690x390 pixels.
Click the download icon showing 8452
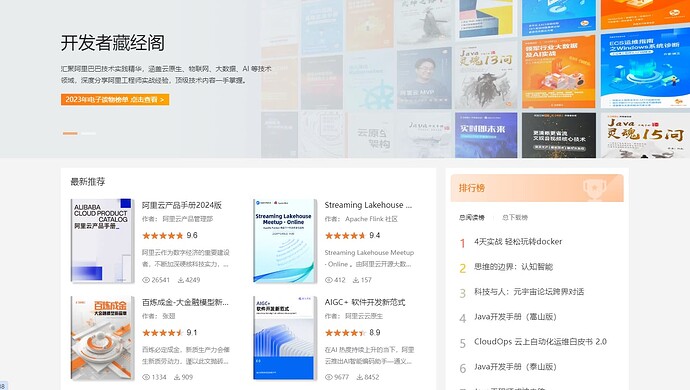coord(360,377)
